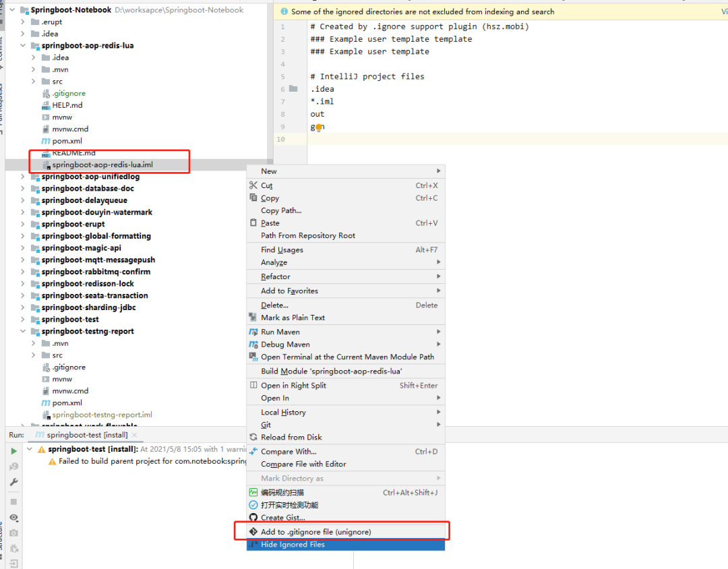This screenshot has height=569, width=728.
Task: Select springboot-testng-report.iml file
Action: click(102, 415)
